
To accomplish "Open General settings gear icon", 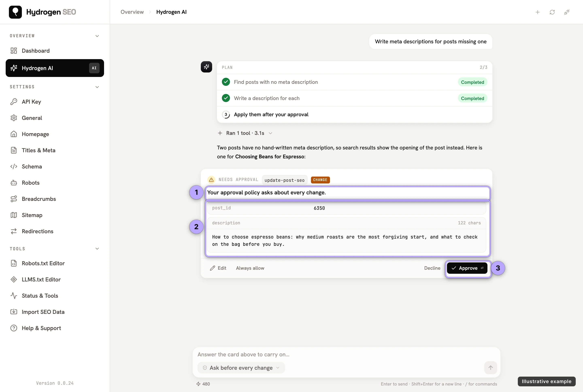I will click(14, 118).
